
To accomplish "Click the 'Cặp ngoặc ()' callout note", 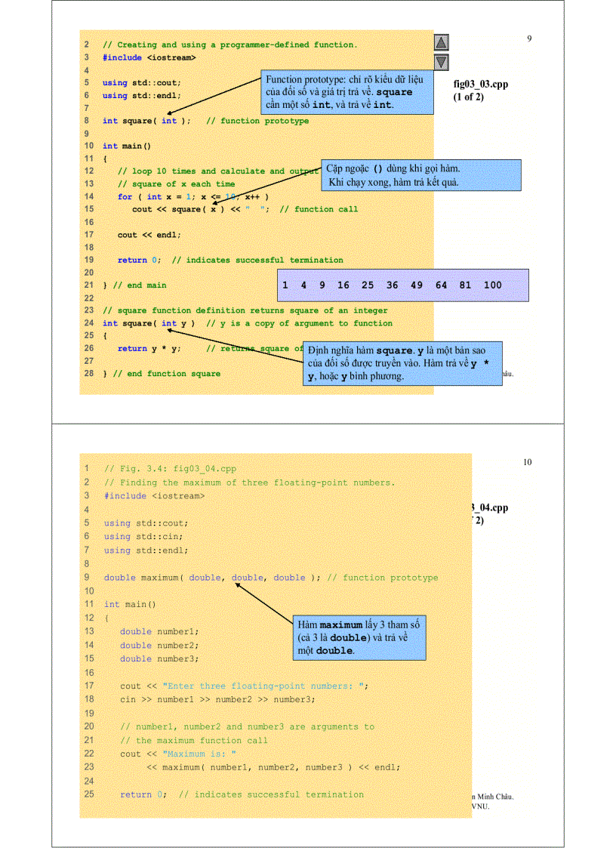I will pos(421,175).
